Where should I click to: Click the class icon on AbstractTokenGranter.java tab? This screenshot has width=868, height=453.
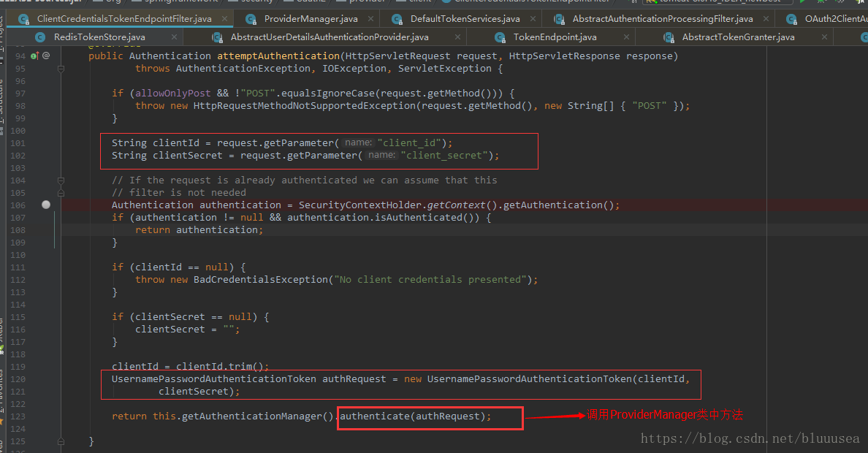669,37
